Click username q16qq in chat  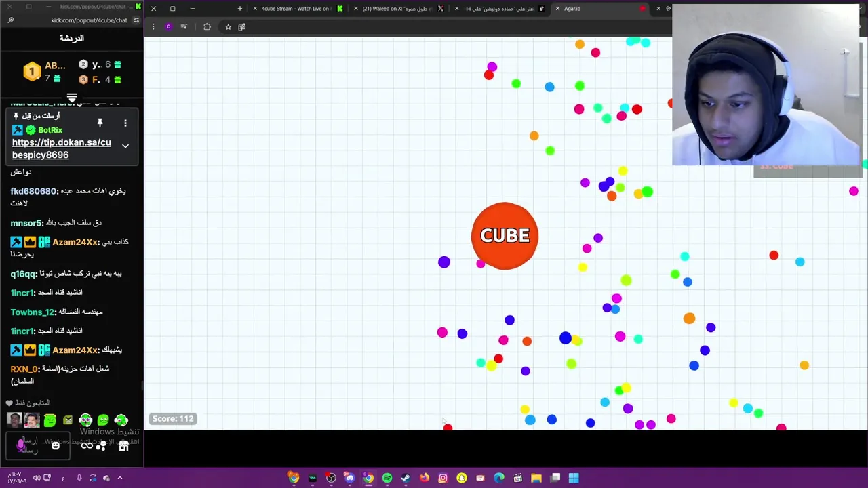pos(23,274)
